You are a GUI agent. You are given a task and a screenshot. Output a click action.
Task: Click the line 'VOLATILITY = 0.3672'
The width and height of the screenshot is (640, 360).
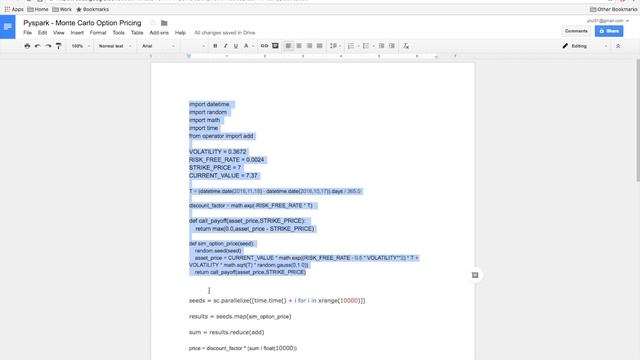tap(218, 152)
